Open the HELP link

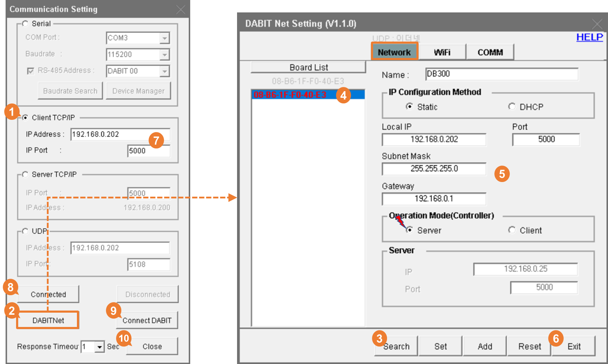coord(589,37)
